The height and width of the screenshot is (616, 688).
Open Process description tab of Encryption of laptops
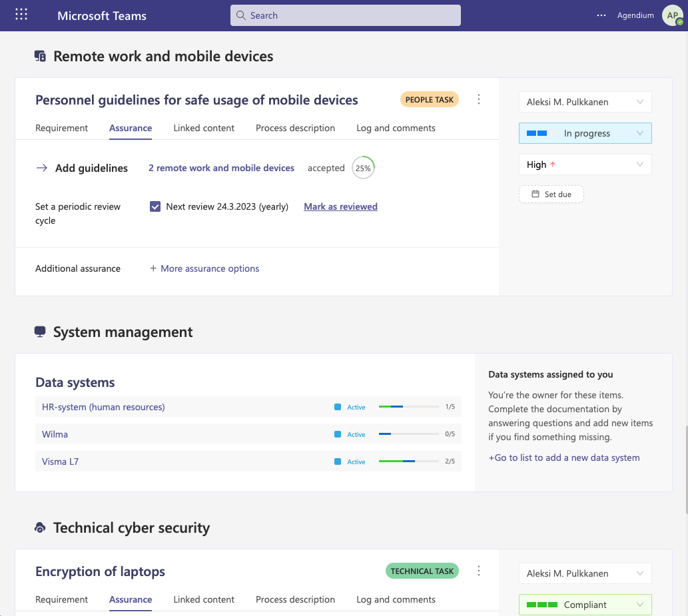(295, 599)
